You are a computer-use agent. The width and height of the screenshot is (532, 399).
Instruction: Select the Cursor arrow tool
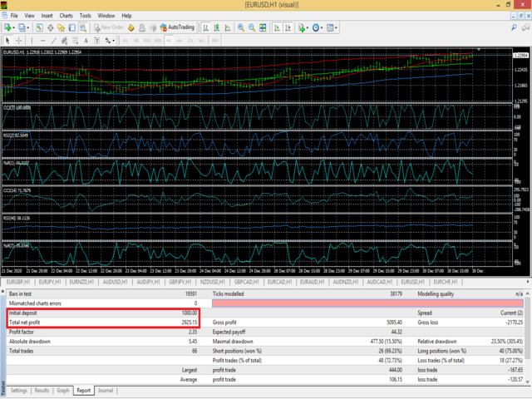[x=8, y=40]
